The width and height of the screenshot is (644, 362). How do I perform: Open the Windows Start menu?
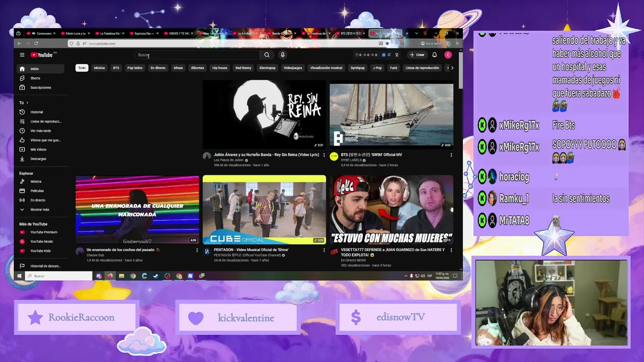click(20, 276)
